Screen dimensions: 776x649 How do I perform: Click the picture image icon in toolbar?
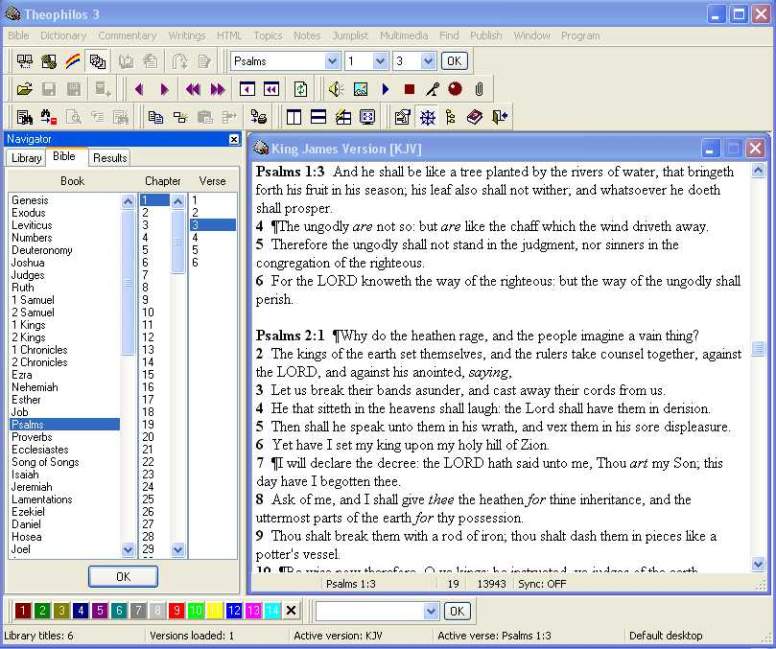[360, 89]
